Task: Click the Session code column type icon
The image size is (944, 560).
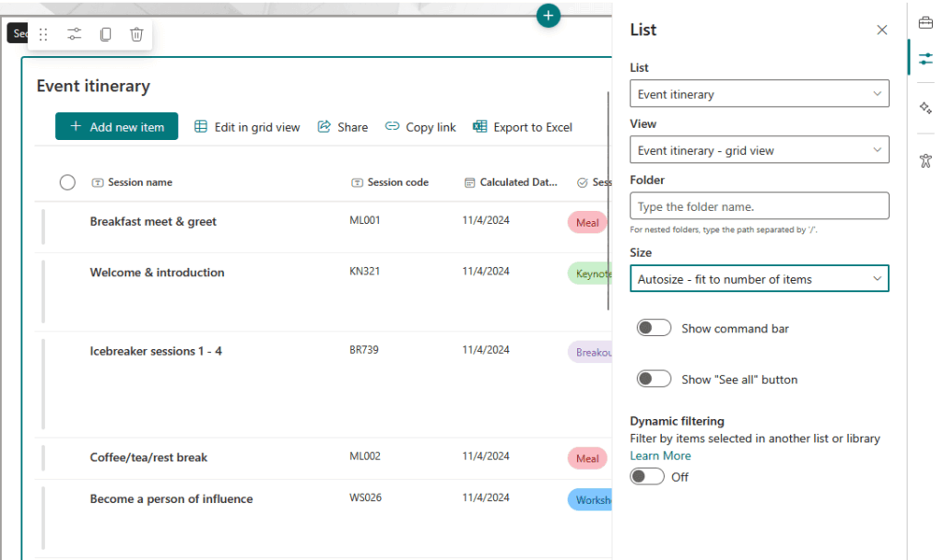Action: (357, 183)
